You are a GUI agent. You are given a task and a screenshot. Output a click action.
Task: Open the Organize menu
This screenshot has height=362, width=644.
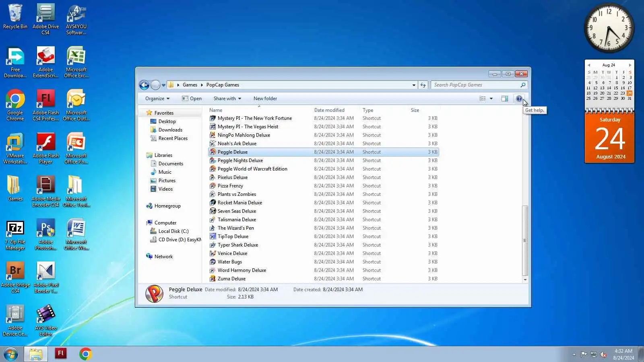(157, 99)
